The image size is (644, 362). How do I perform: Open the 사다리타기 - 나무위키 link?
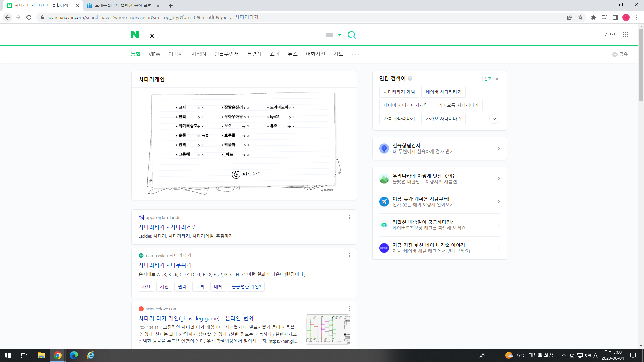click(x=165, y=265)
